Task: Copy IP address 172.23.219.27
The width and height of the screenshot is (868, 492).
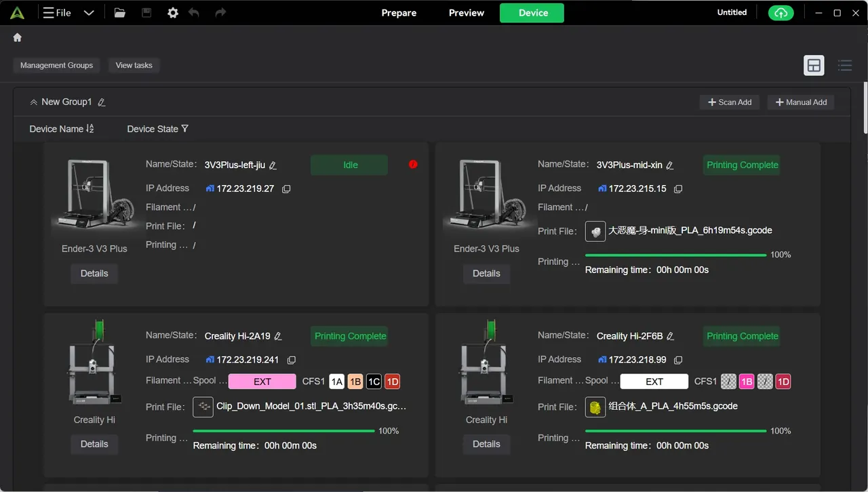Action: click(286, 189)
